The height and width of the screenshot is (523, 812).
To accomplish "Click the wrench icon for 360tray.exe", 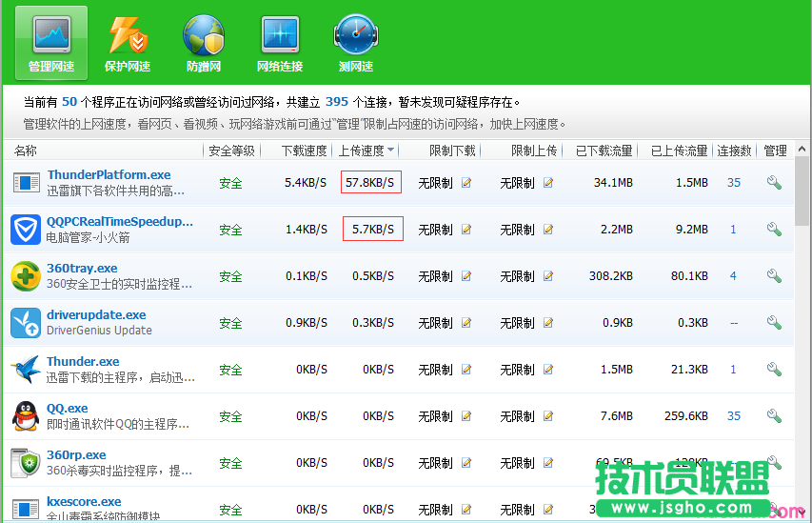I will pos(774,276).
